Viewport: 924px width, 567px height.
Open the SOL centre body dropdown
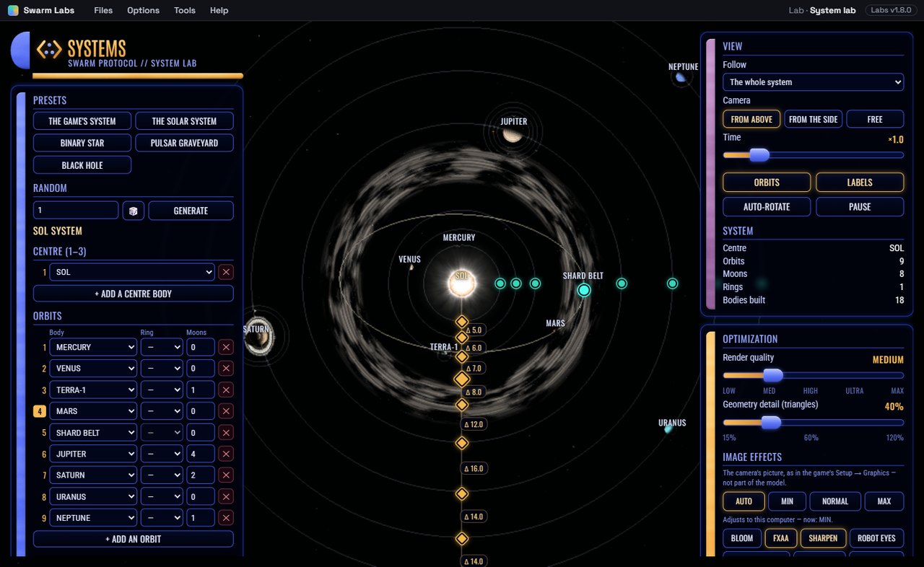pyautogui.click(x=133, y=272)
